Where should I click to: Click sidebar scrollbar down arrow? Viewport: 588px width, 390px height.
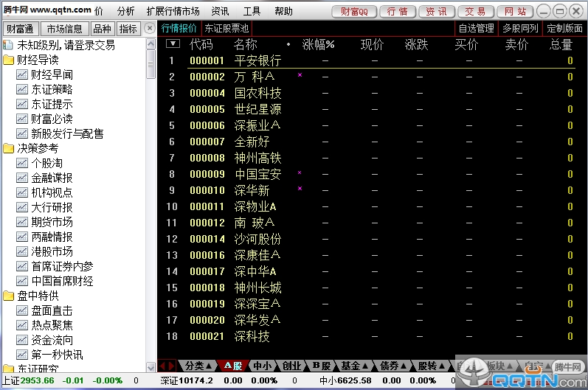151,366
